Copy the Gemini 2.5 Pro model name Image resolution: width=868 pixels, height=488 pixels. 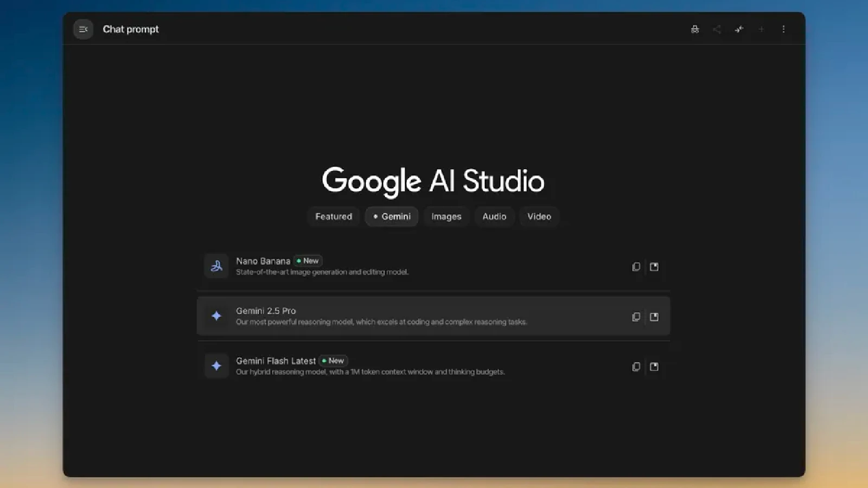coord(636,317)
